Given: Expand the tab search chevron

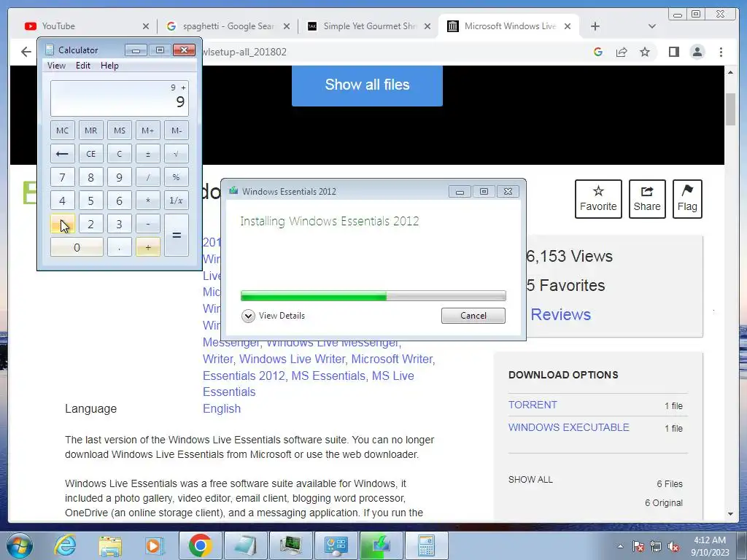Looking at the screenshot, I should 651,26.
